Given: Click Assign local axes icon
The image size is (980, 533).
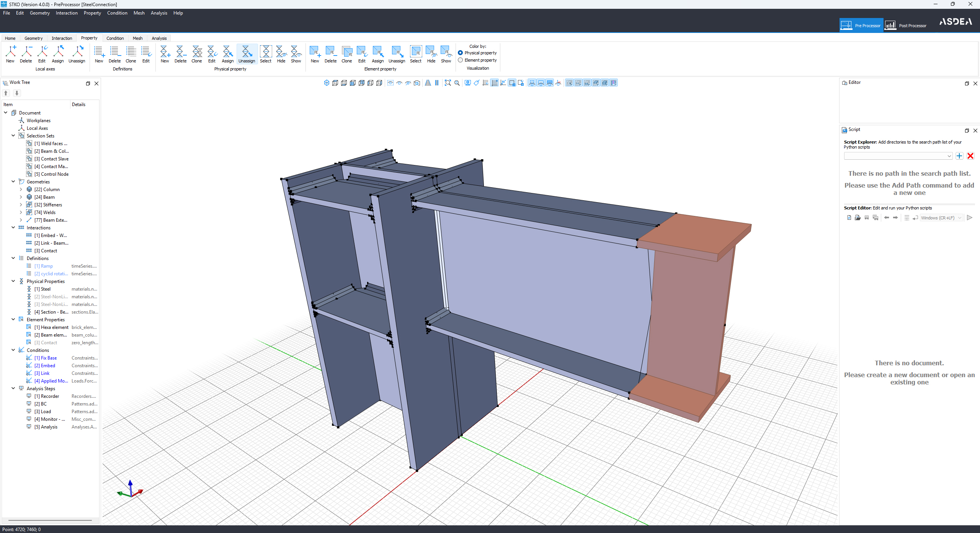Looking at the screenshot, I should [58, 54].
